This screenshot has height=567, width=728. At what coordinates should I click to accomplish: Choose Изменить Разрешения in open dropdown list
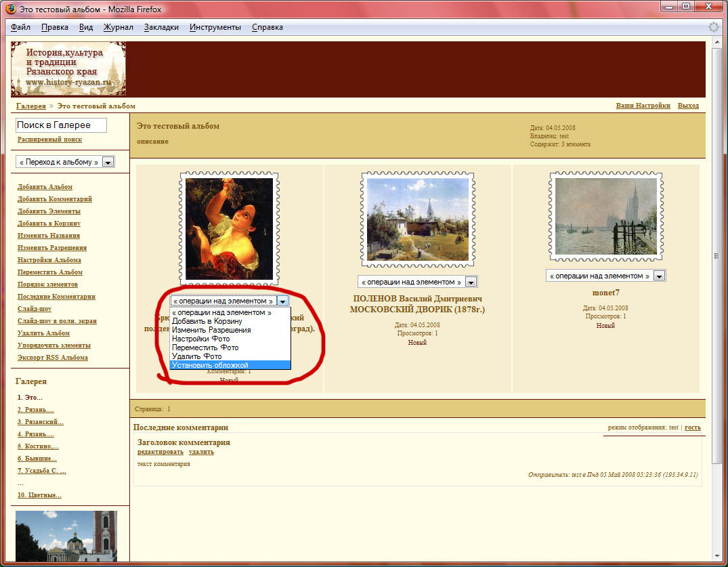point(230,330)
